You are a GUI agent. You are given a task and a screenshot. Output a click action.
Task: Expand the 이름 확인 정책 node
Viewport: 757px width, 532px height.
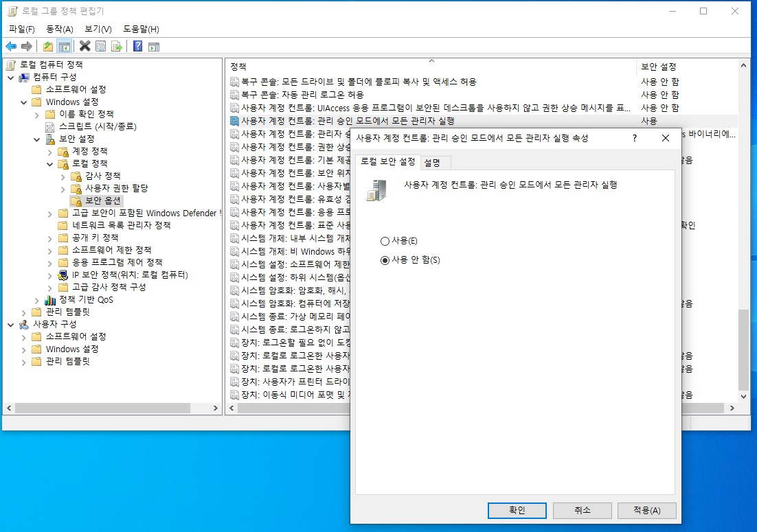point(36,115)
